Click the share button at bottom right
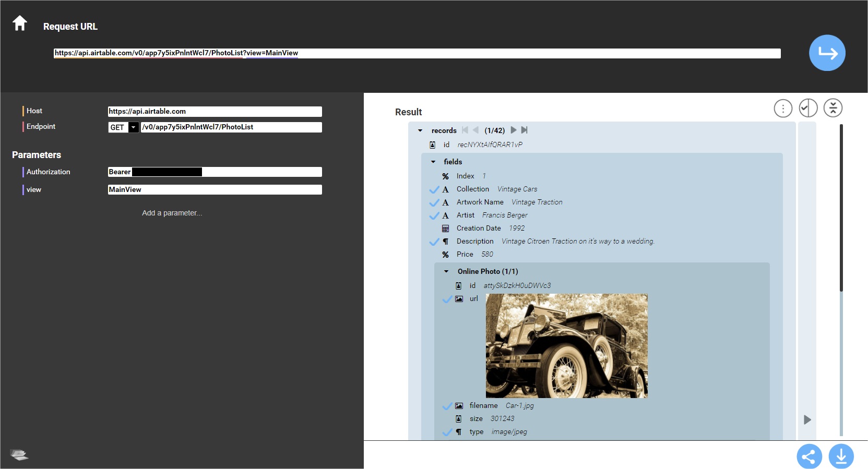Image resolution: width=868 pixels, height=469 pixels. [809, 457]
